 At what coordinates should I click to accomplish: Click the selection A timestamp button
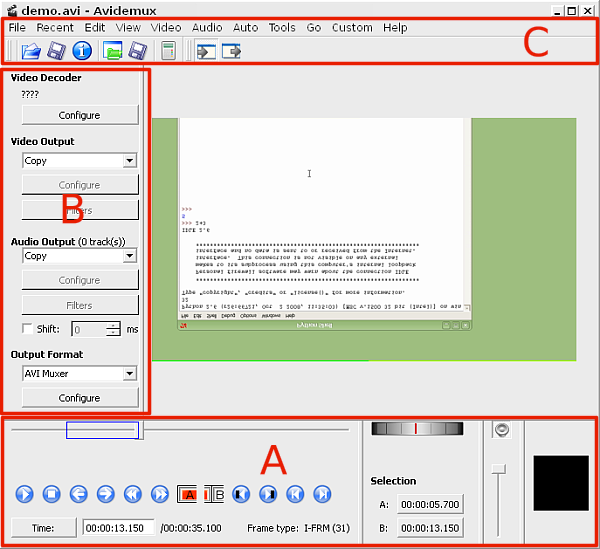coord(429,505)
